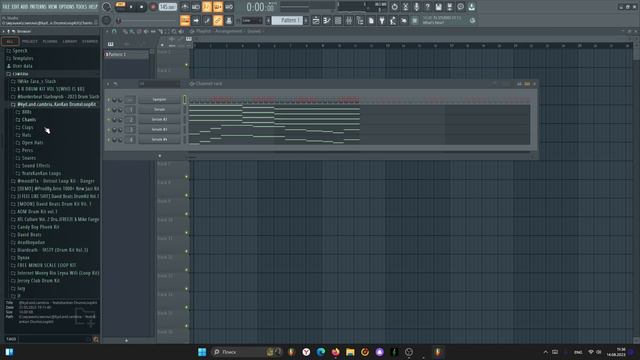Open the question mark help icon
Image resolution: width=640 pixels, height=360 pixels.
(427, 7)
